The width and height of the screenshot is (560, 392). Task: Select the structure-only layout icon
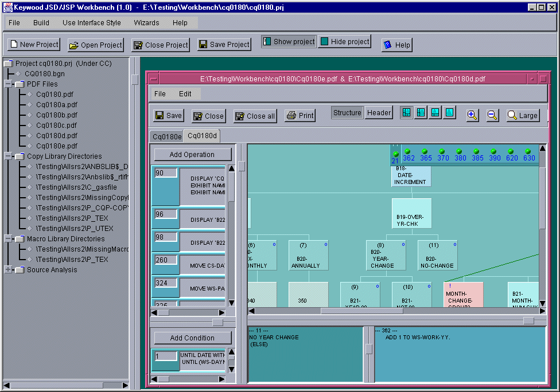point(449,113)
